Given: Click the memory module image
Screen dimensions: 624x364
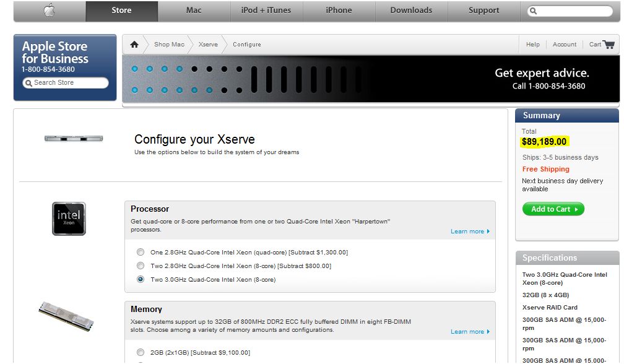Looking at the screenshot, I should tap(66, 316).
